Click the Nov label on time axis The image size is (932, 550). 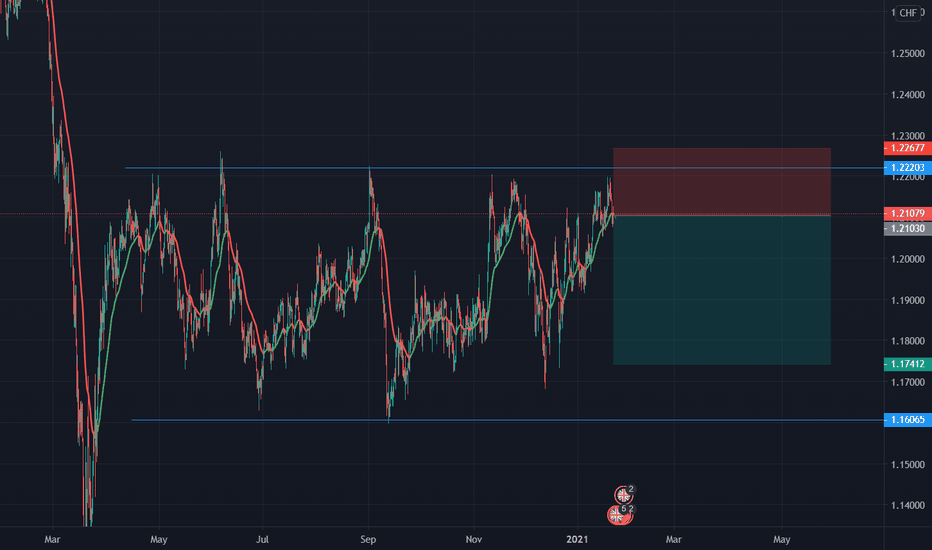[473, 539]
